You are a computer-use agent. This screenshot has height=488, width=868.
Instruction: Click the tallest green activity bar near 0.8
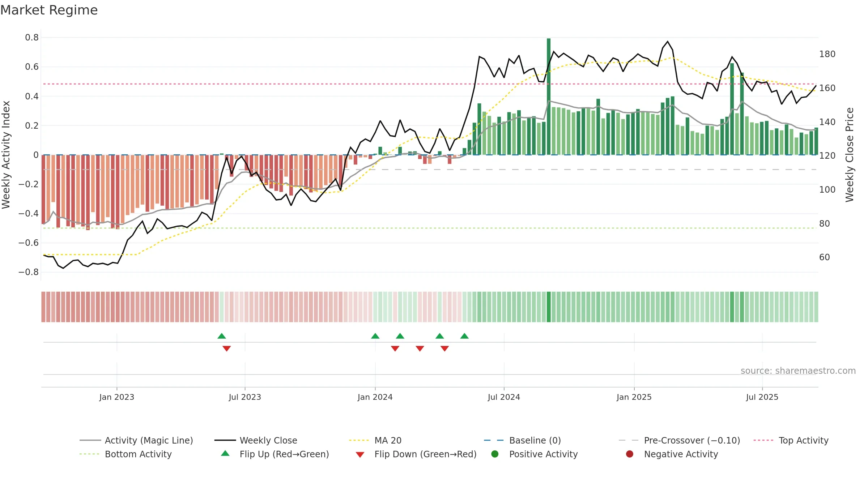549,97
